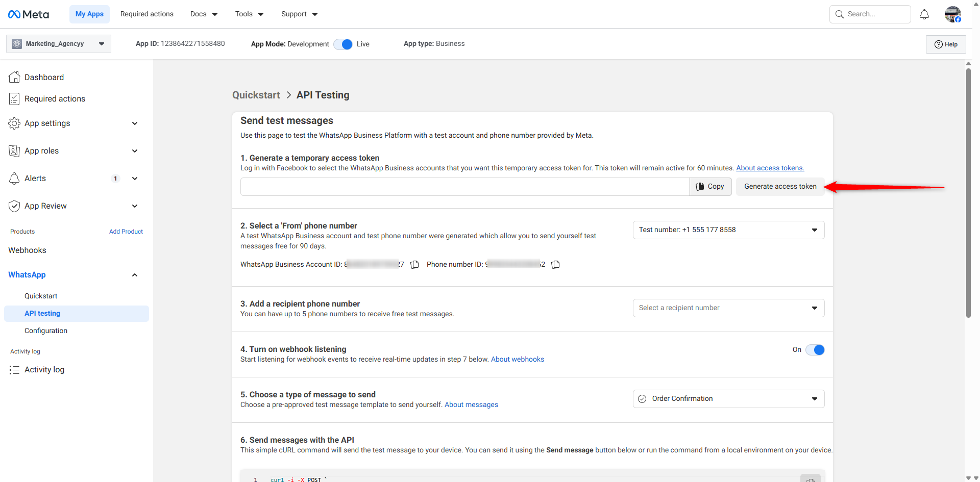Open the Docs dropdown menu

(204, 14)
